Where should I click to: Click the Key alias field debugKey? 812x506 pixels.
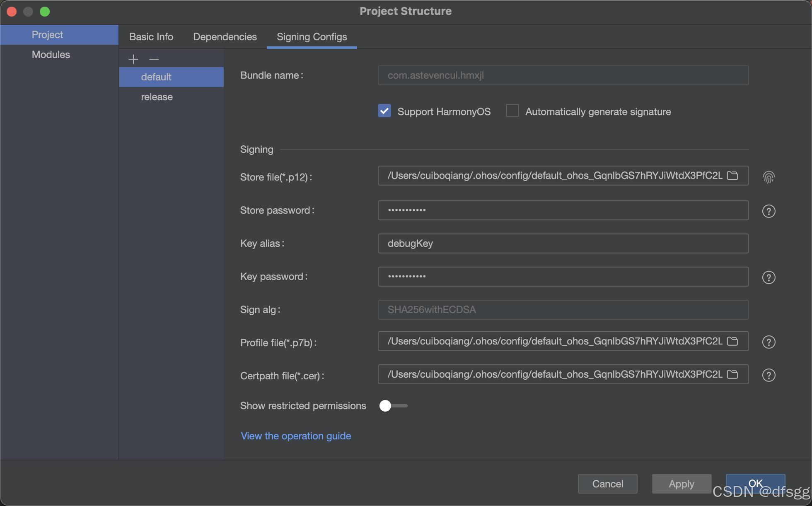tap(563, 243)
